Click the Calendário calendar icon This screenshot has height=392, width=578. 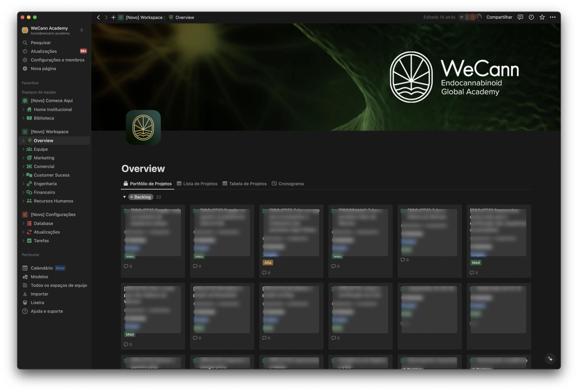click(x=25, y=268)
